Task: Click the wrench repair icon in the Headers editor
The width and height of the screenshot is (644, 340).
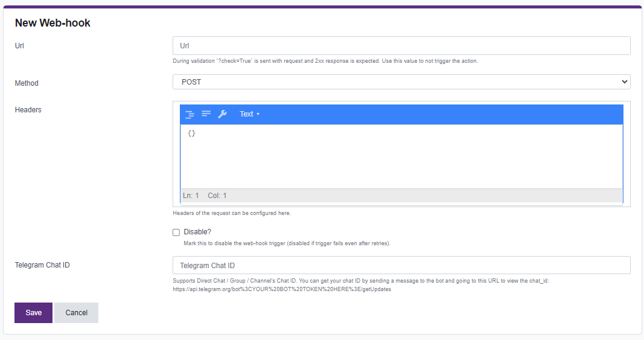Action: click(222, 114)
